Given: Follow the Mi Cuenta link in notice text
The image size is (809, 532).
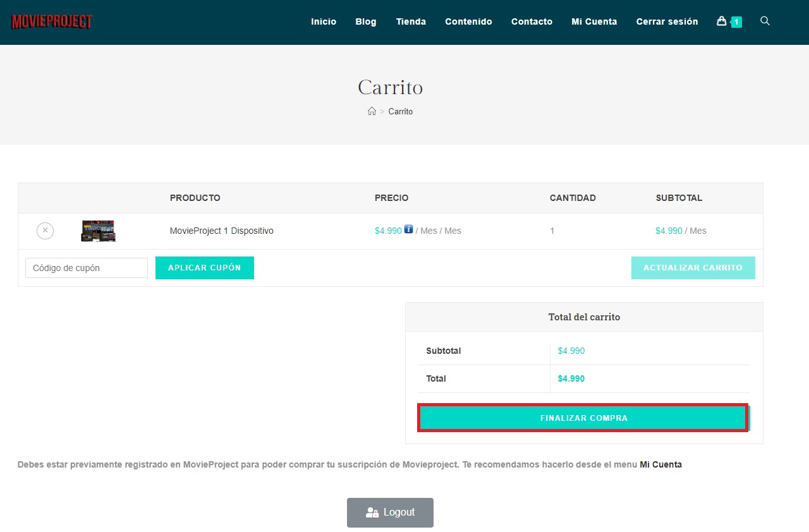Looking at the screenshot, I should click(x=660, y=464).
